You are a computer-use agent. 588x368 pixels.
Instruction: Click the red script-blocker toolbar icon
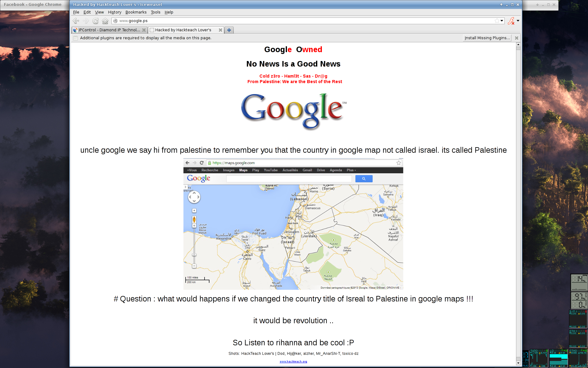click(x=511, y=21)
